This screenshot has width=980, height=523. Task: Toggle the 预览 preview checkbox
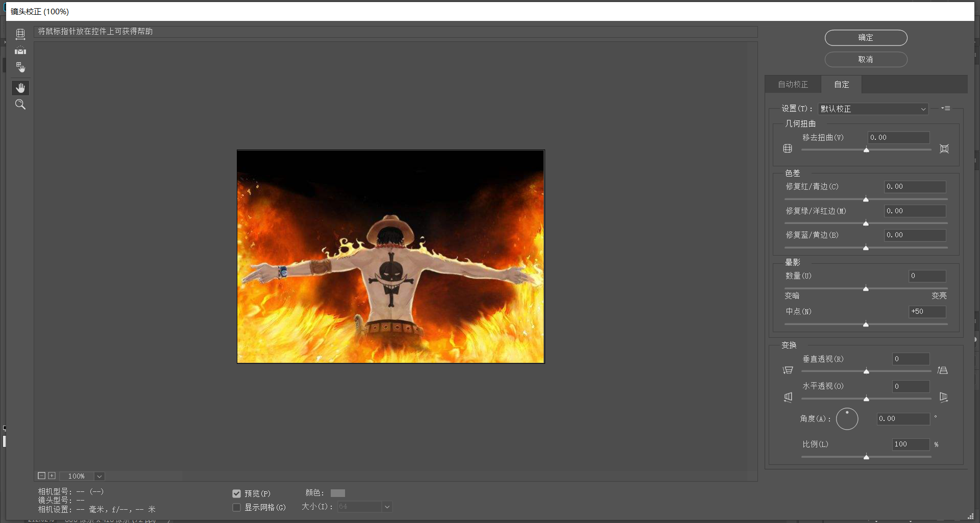pos(236,493)
